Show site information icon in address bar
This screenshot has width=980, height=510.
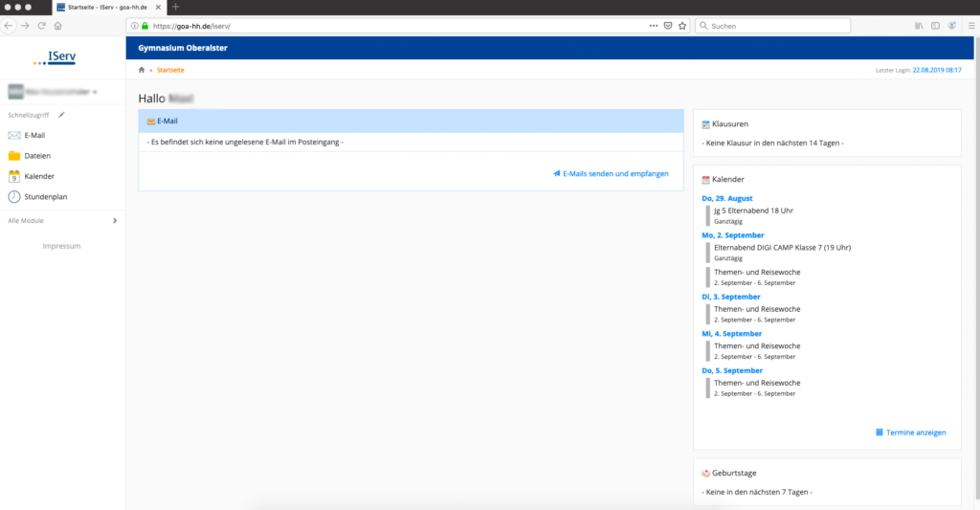click(x=134, y=26)
